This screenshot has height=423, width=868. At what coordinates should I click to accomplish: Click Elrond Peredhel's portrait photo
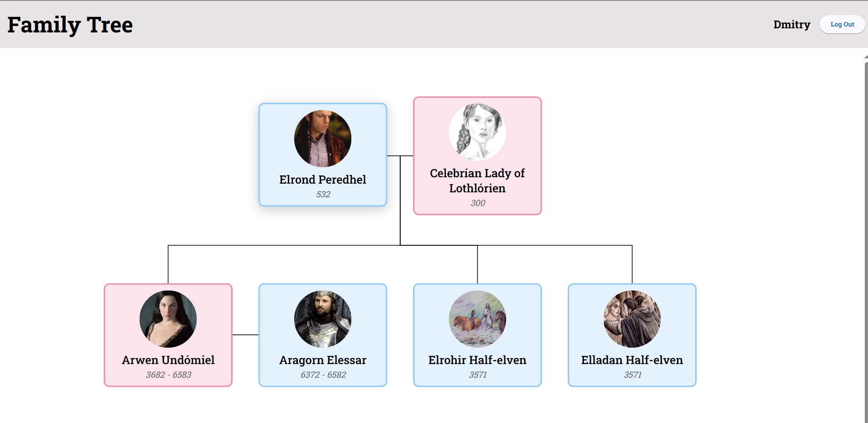322,138
